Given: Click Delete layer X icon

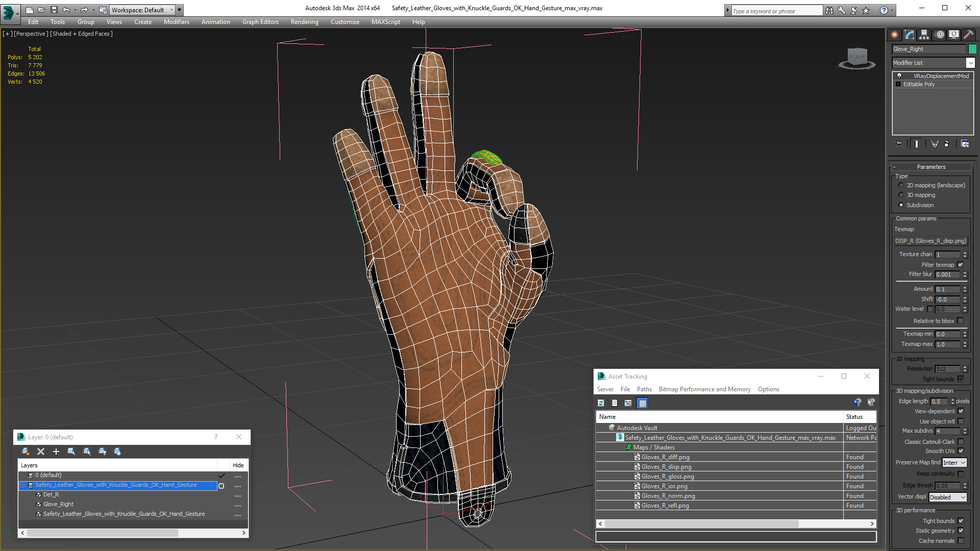Looking at the screenshot, I should 41,452.
